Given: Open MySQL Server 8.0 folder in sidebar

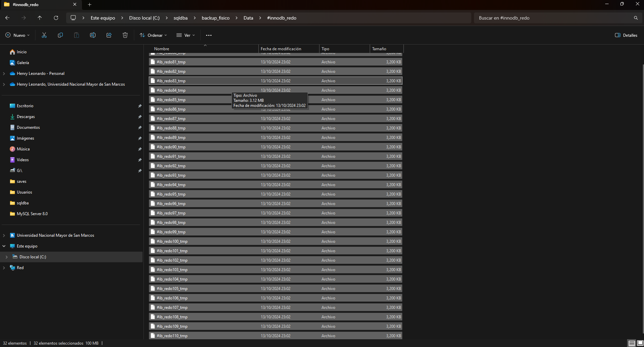Looking at the screenshot, I should click(x=29, y=214).
